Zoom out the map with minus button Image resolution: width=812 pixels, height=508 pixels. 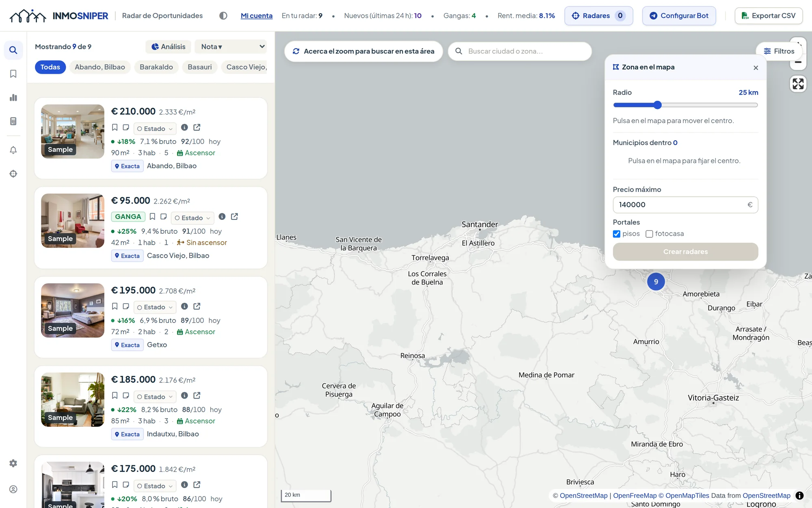click(798, 62)
